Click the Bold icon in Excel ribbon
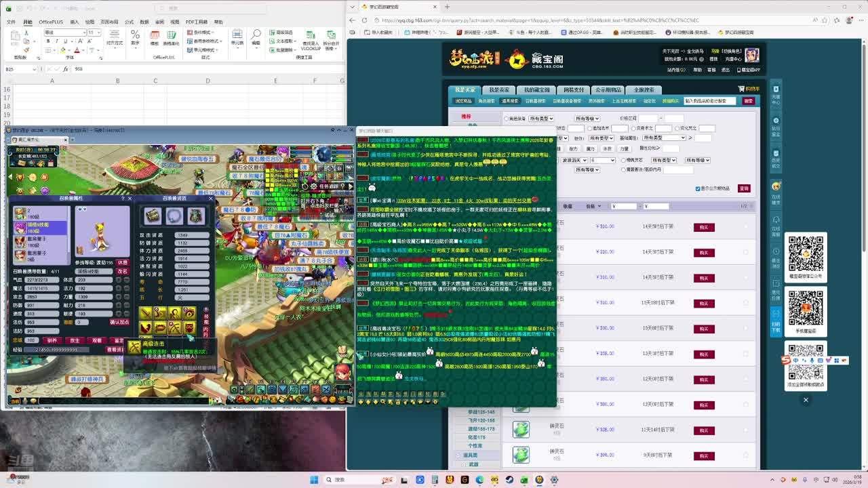 pos(48,41)
